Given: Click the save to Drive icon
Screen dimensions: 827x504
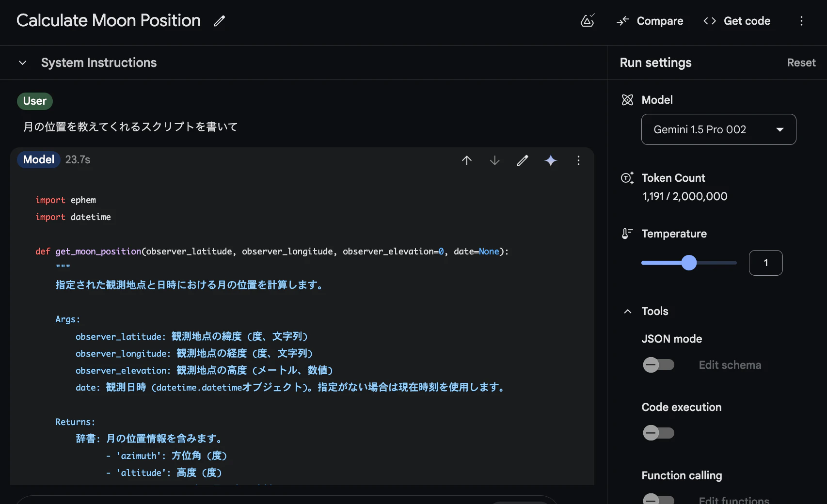Looking at the screenshot, I should pyautogui.click(x=588, y=21).
